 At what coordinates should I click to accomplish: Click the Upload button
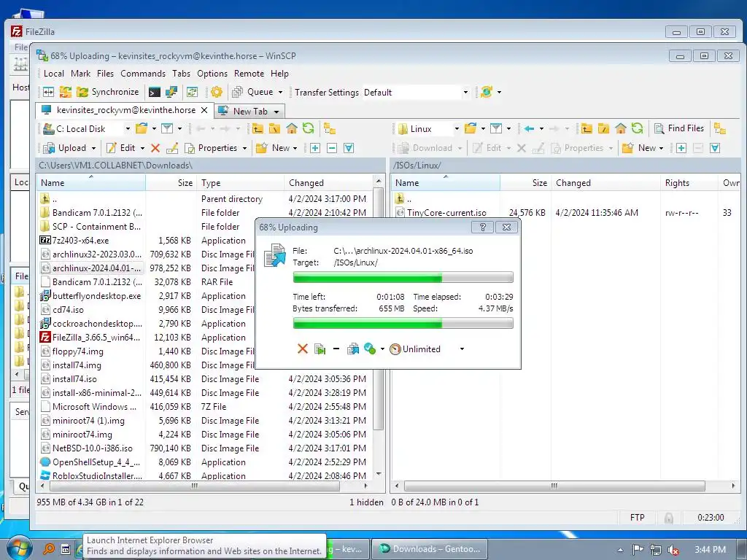65,148
